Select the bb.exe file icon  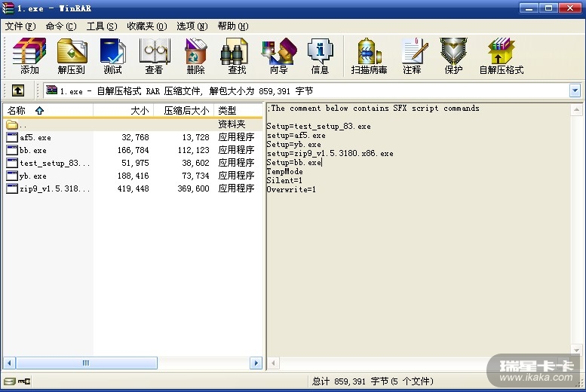tap(12, 150)
